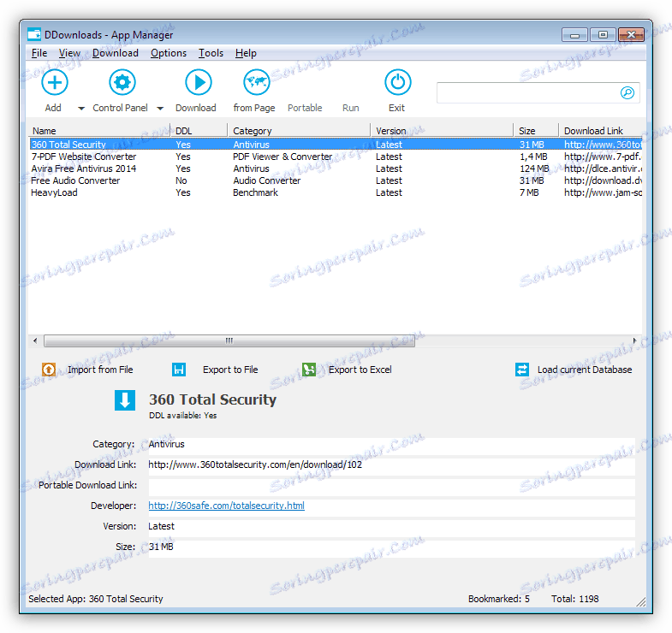Select the 360 Total Security row
672x633 pixels.
tap(336, 145)
